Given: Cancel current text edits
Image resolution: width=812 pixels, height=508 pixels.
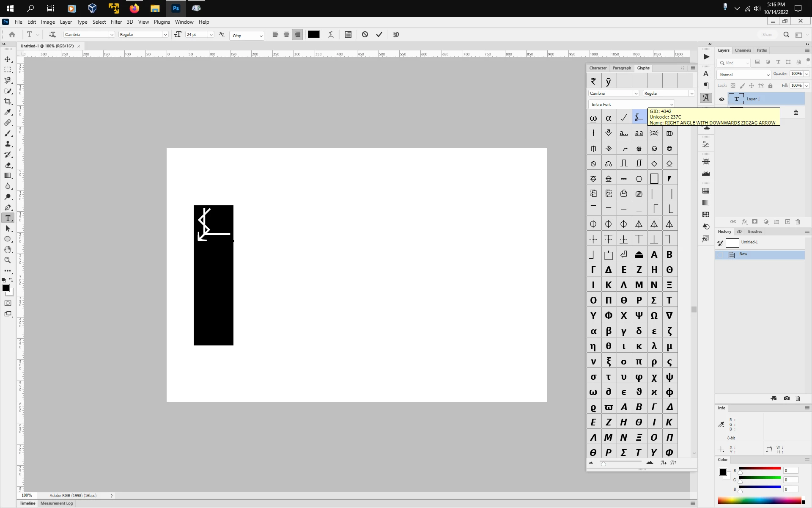Looking at the screenshot, I should pos(365,35).
